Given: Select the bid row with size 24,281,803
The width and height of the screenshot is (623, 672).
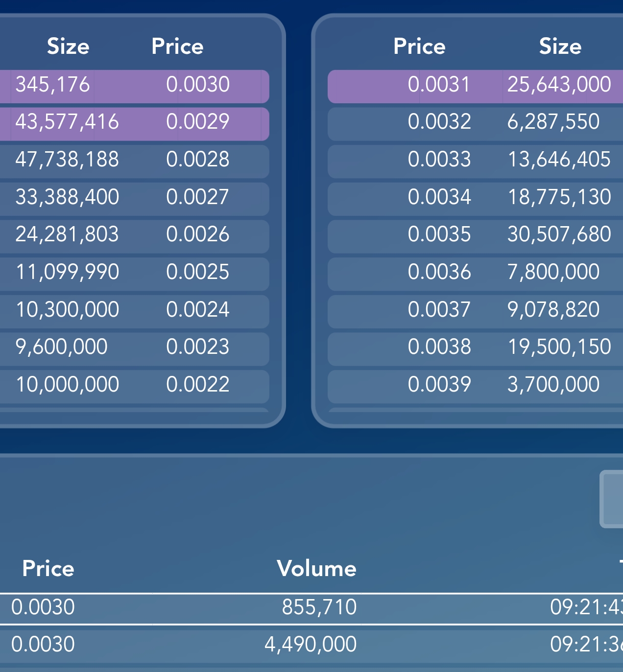Looking at the screenshot, I should (135, 236).
